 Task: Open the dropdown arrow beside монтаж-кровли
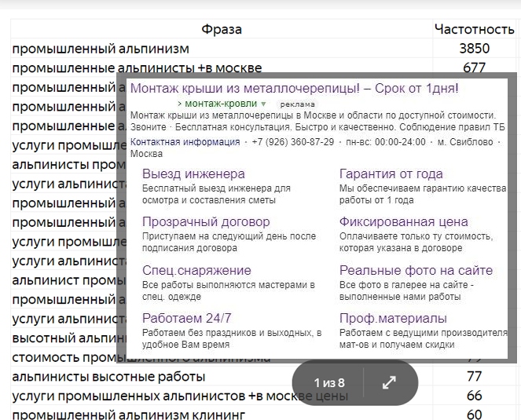click(264, 104)
